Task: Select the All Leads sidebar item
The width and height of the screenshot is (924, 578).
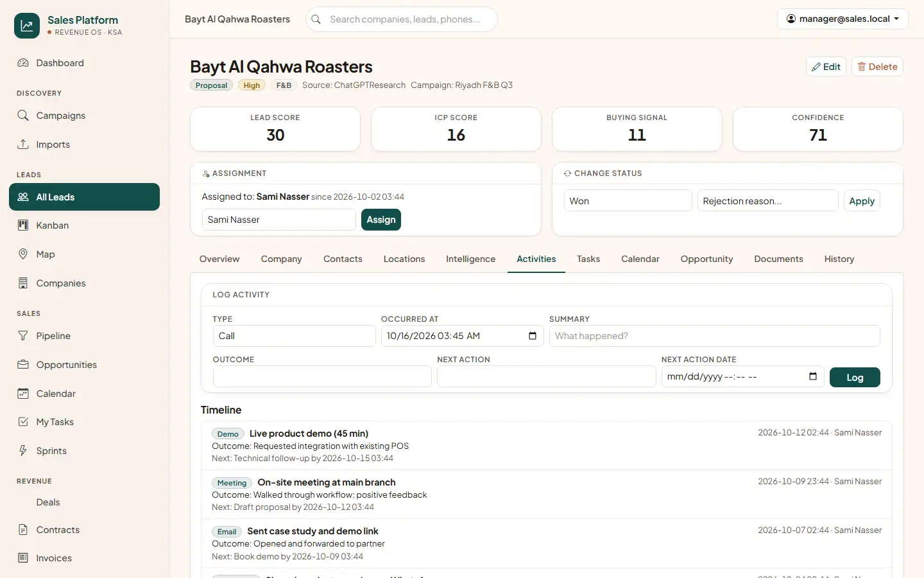Action: click(84, 197)
